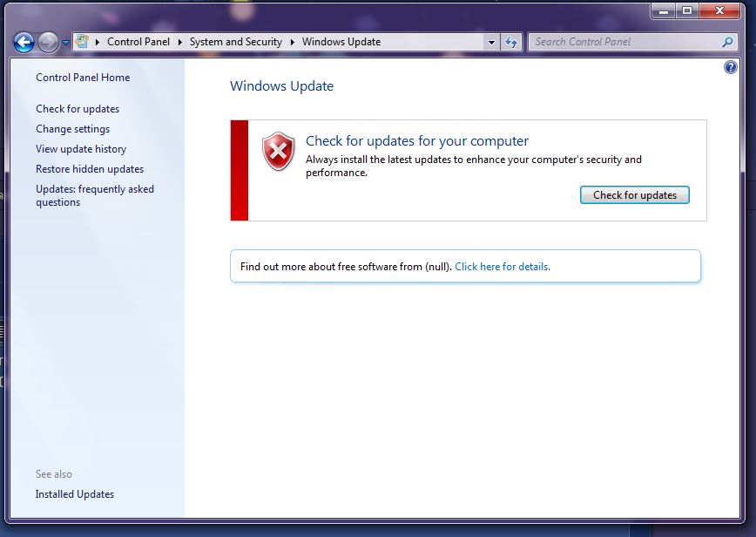Minimize the Windows Update window
Viewport: 756px width, 537px height.
click(x=664, y=10)
